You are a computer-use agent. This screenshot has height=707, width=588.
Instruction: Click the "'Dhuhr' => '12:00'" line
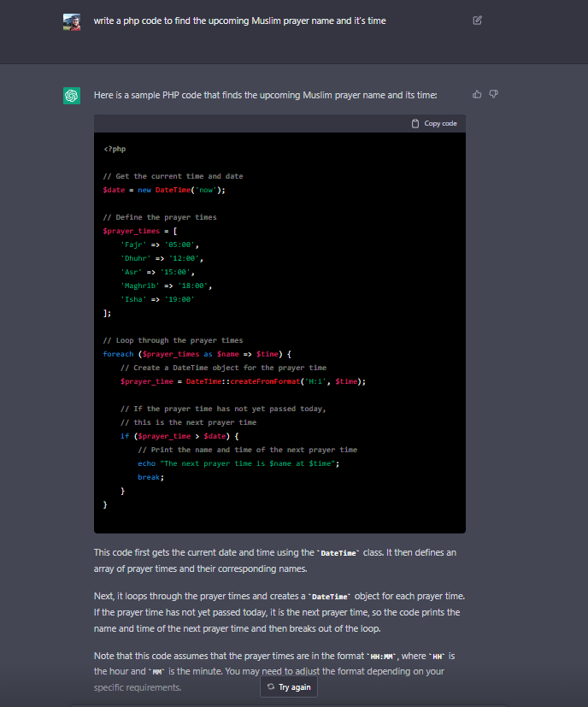coord(162,258)
